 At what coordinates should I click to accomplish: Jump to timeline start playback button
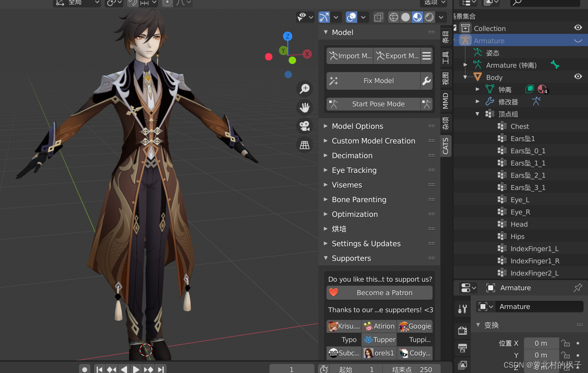tap(99, 369)
